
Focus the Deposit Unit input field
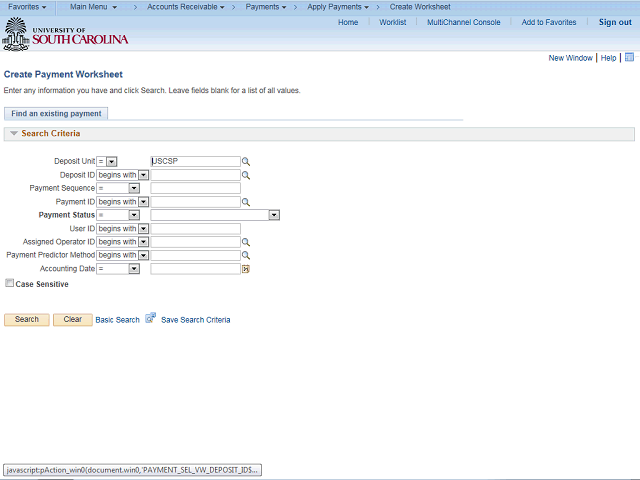tap(196, 162)
